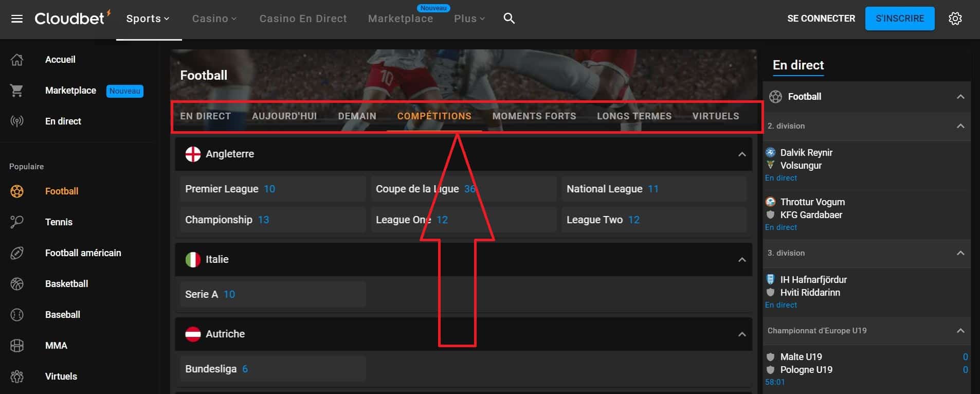Collapse the 3. division group

pos(960,253)
